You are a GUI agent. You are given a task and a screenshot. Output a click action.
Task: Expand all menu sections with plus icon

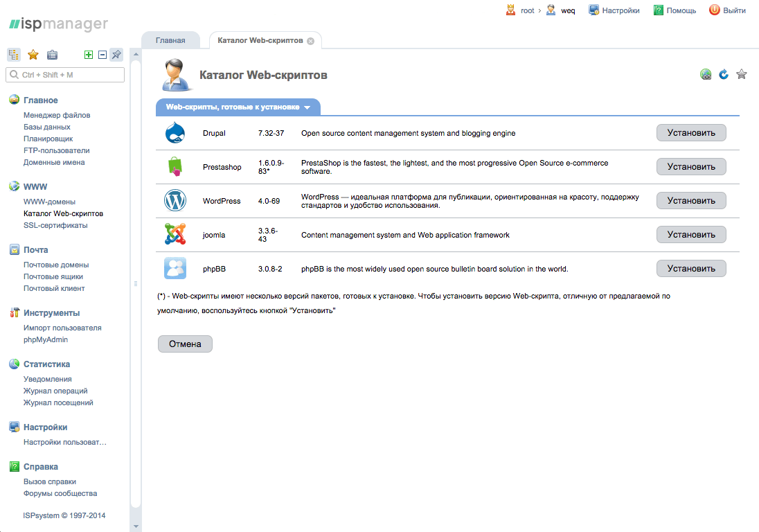point(88,55)
